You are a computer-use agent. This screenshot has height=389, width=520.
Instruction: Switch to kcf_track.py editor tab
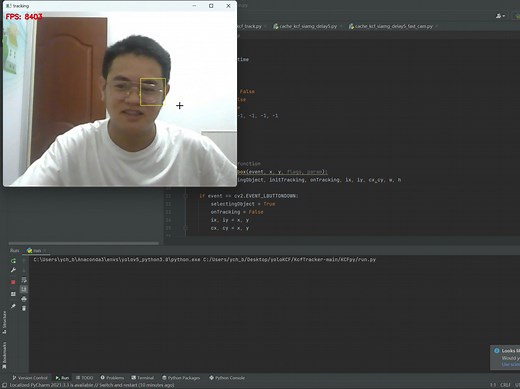click(x=249, y=26)
